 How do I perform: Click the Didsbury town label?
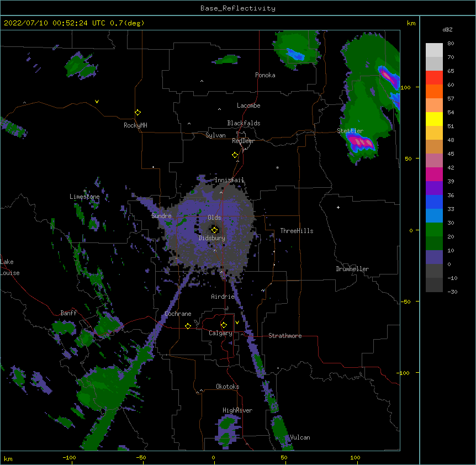coord(212,238)
